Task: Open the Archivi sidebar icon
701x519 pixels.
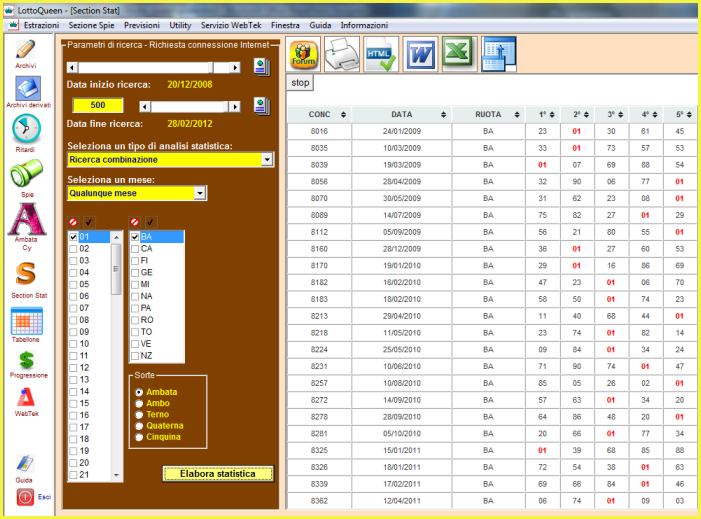Action: [25, 49]
